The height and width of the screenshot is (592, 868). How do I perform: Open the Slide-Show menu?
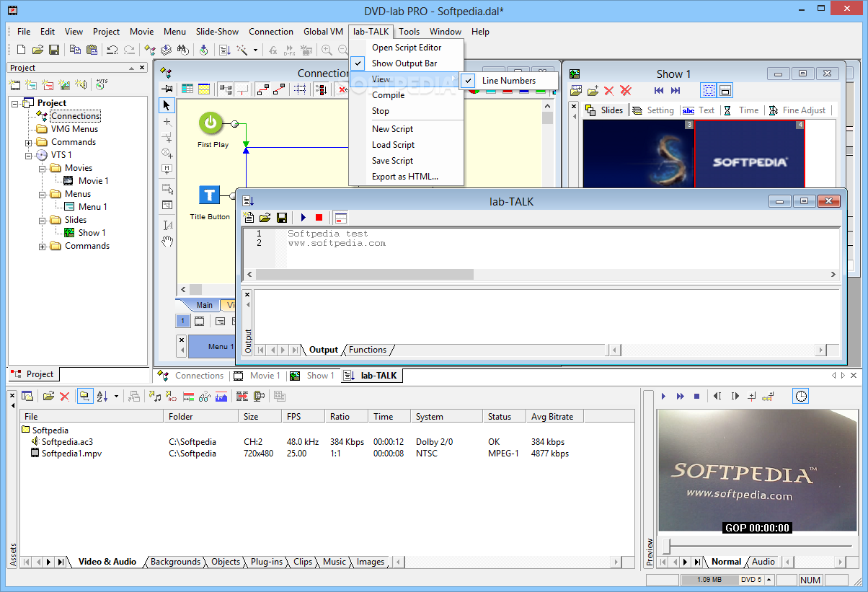[217, 32]
